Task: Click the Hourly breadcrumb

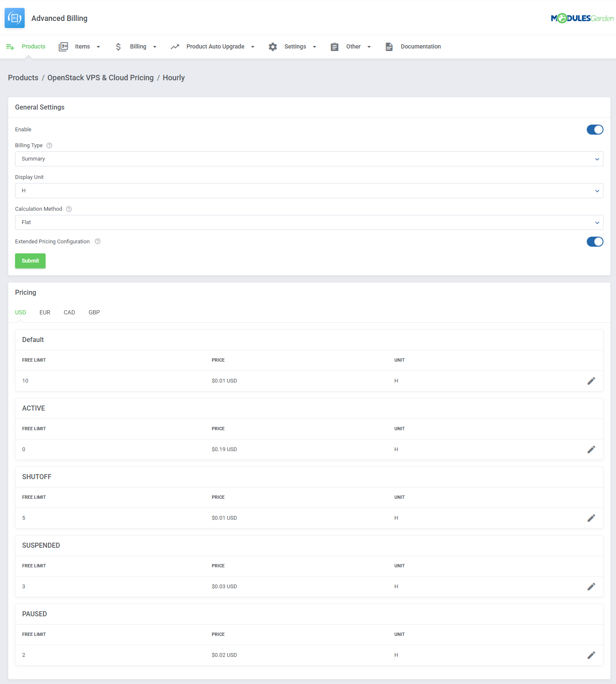Action: [x=174, y=78]
